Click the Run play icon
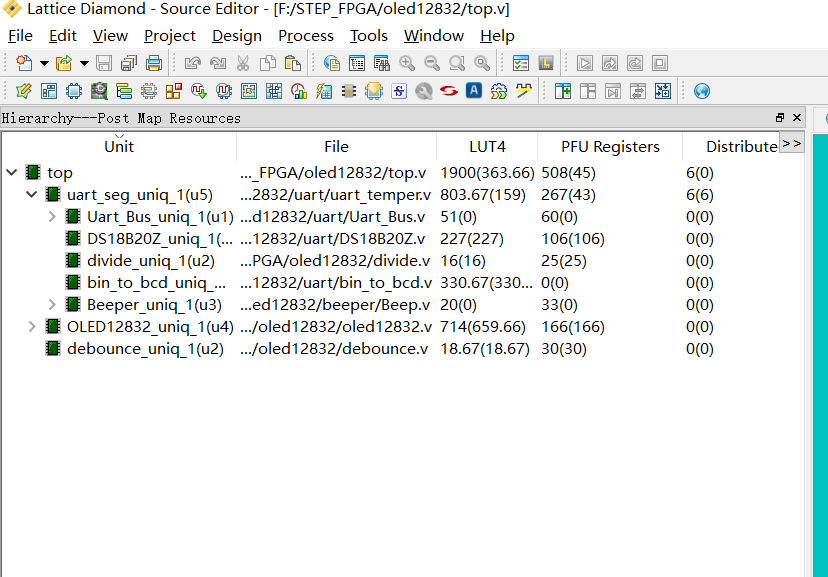This screenshot has height=577, width=828. tap(585, 63)
